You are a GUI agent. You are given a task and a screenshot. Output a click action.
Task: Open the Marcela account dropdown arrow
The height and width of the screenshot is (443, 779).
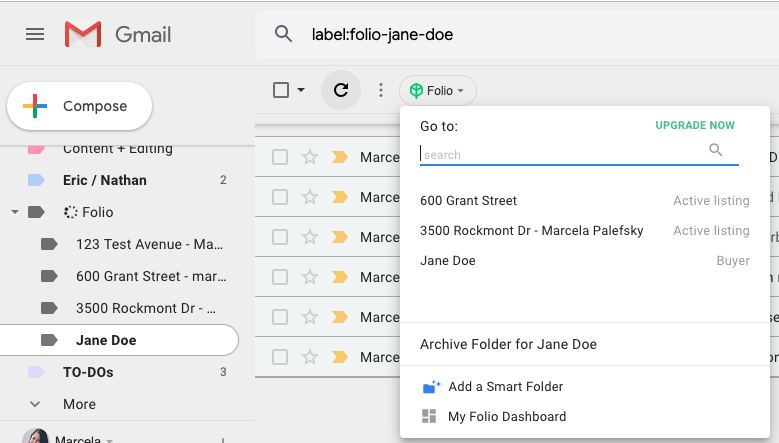[x=109, y=440]
